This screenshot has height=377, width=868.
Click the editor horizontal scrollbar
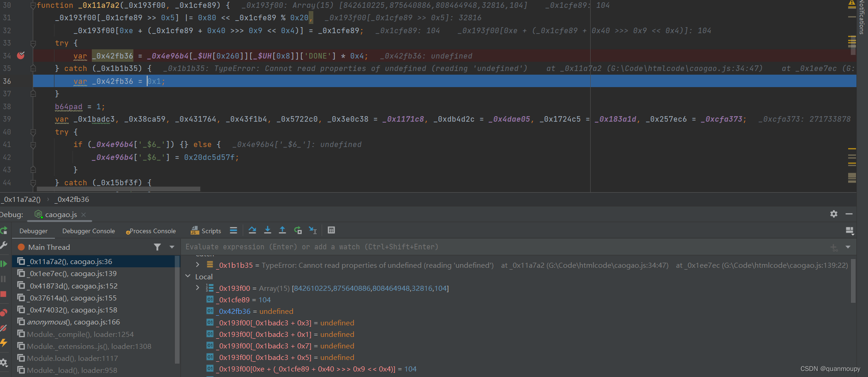pos(118,189)
